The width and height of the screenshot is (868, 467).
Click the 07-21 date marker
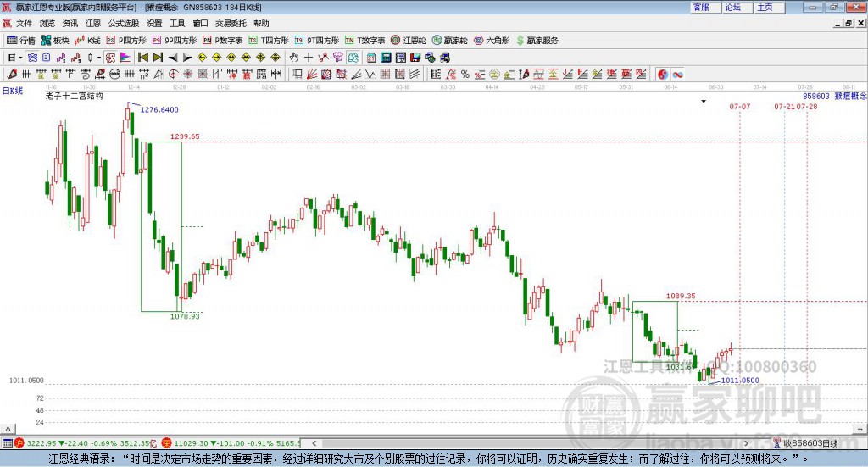[x=784, y=106]
